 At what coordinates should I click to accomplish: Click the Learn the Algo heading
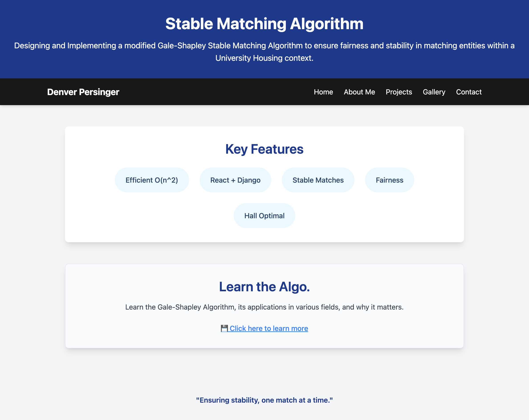(264, 286)
